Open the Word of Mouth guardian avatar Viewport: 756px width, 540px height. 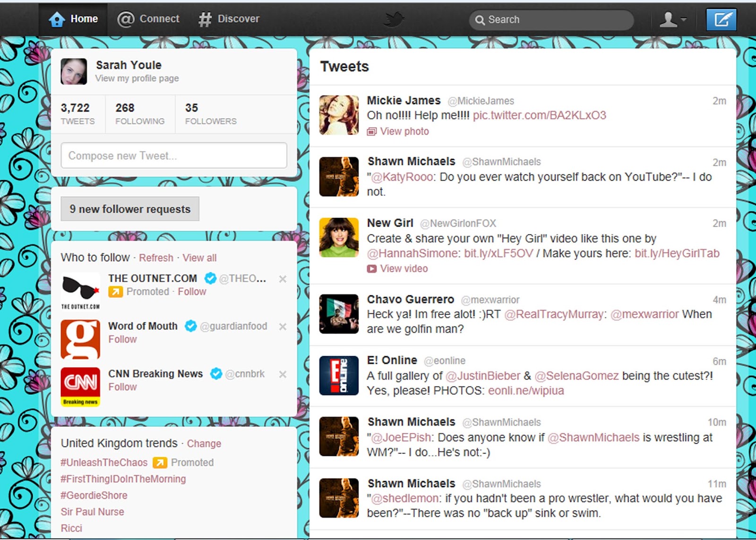(x=80, y=339)
